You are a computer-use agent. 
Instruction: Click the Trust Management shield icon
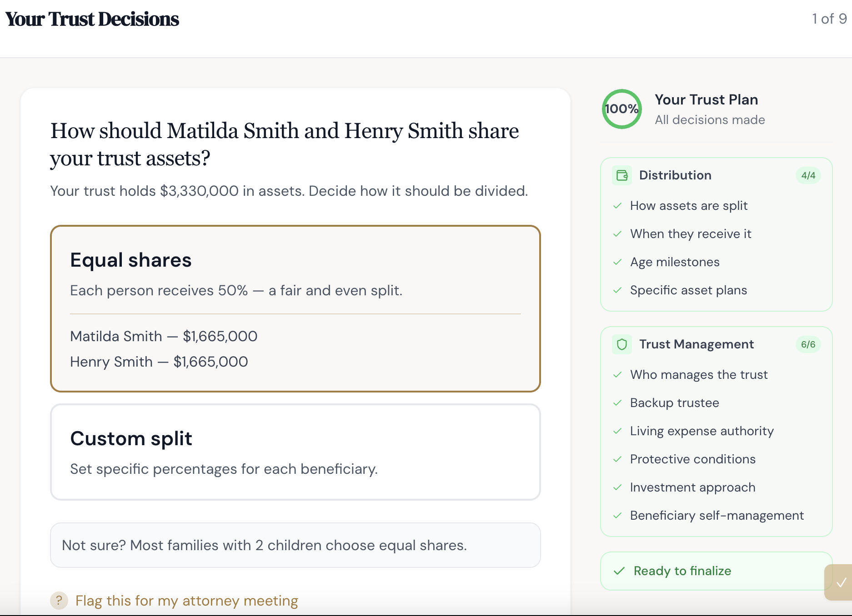coord(622,344)
